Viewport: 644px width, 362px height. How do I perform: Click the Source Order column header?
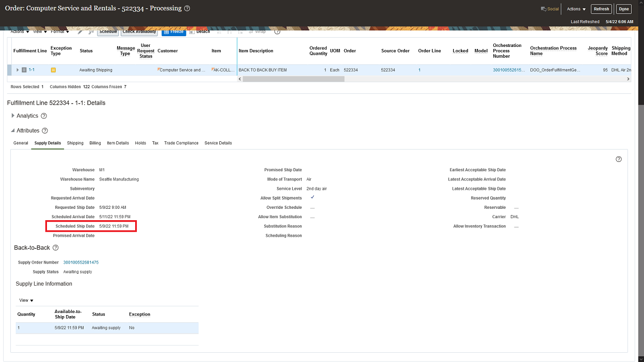click(x=396, y=51)
